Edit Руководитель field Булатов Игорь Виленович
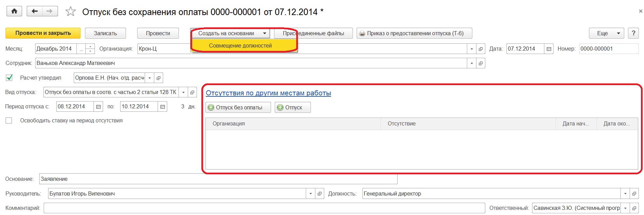 [177, 193]
